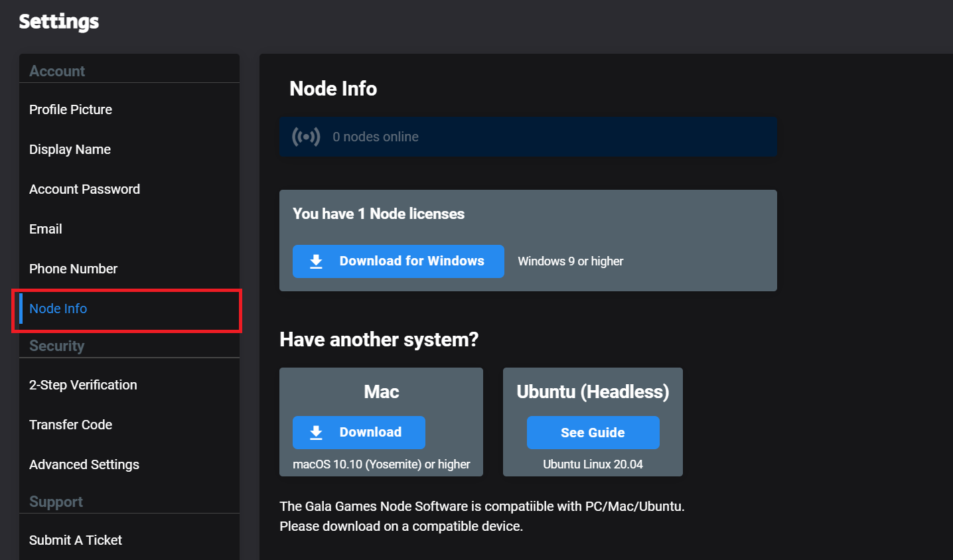Select Display Name in sidebar
This screenshot has height=560, width=953.
[70, 149]
